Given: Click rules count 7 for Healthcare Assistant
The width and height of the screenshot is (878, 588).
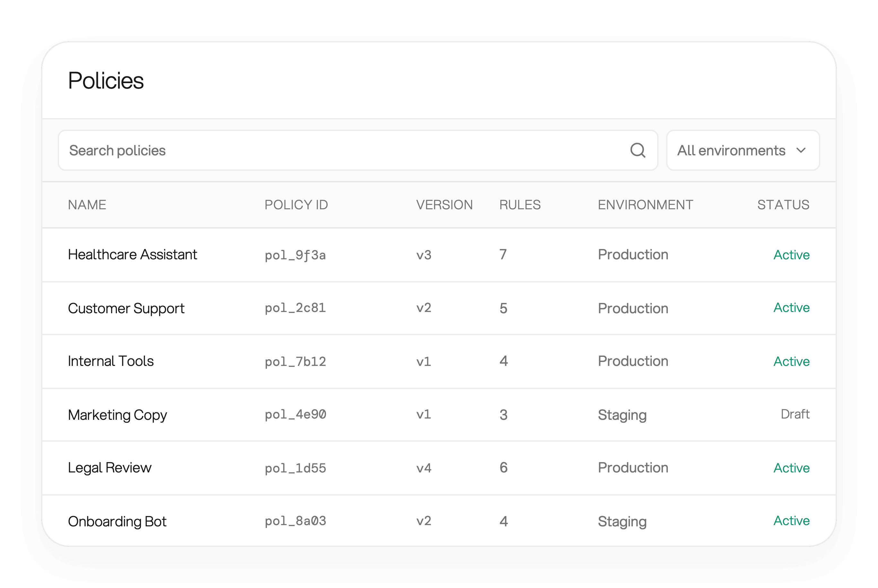Looking at the screenshot, I should tap(503, 255).
